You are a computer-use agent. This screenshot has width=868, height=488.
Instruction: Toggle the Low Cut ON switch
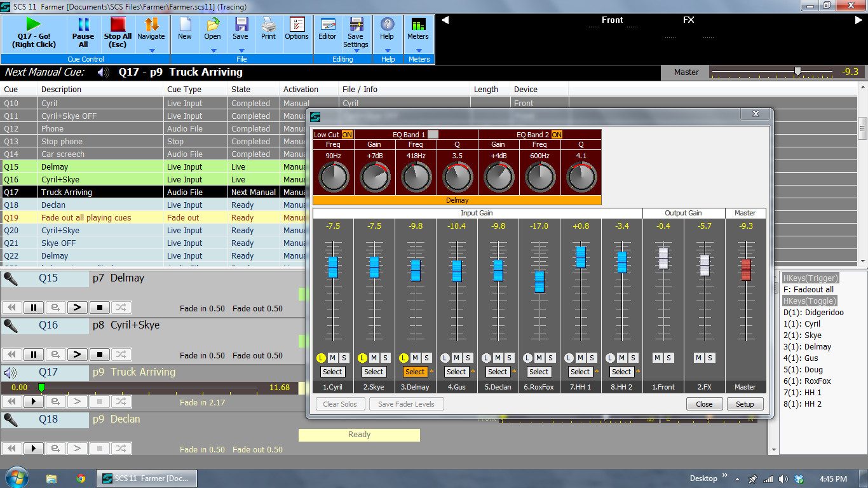(x=347, y=135)
